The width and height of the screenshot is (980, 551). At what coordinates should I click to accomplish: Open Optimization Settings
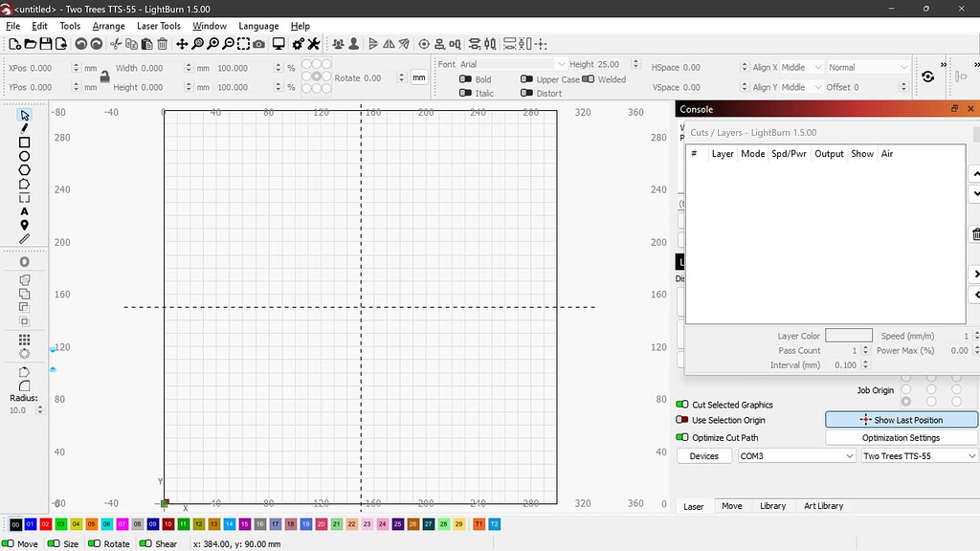(901, 437)
